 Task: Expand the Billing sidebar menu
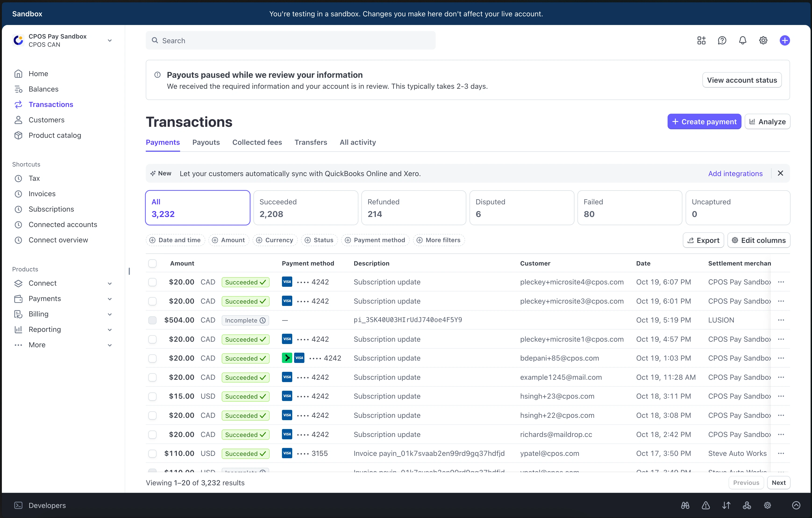click(110, 314)
